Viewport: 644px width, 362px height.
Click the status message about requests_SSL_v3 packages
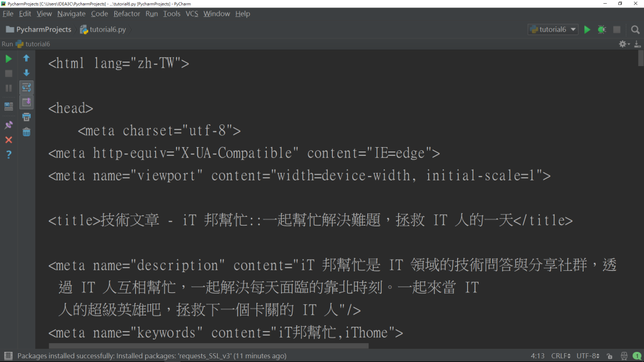pyautogui.click(x=152, y=356)
